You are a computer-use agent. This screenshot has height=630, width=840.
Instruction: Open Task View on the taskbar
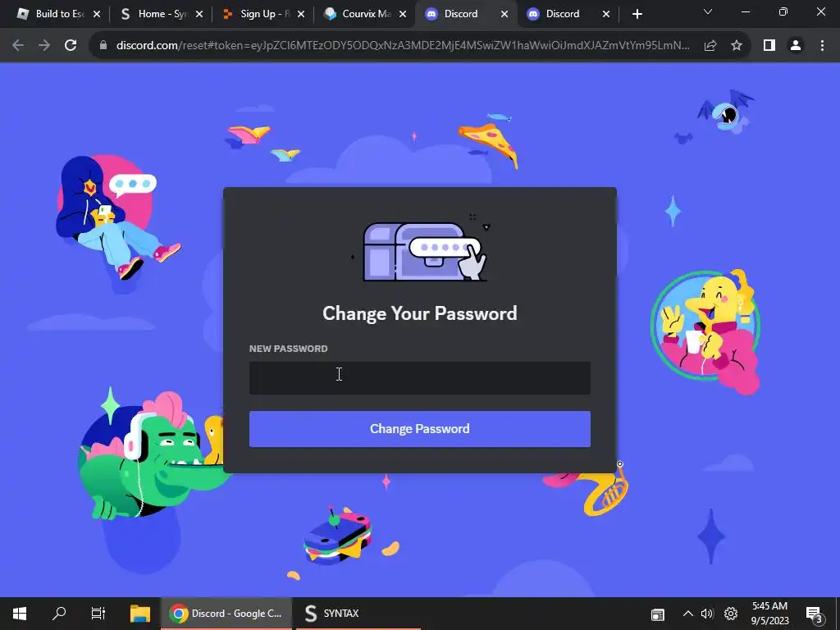[x=98, y=614]
